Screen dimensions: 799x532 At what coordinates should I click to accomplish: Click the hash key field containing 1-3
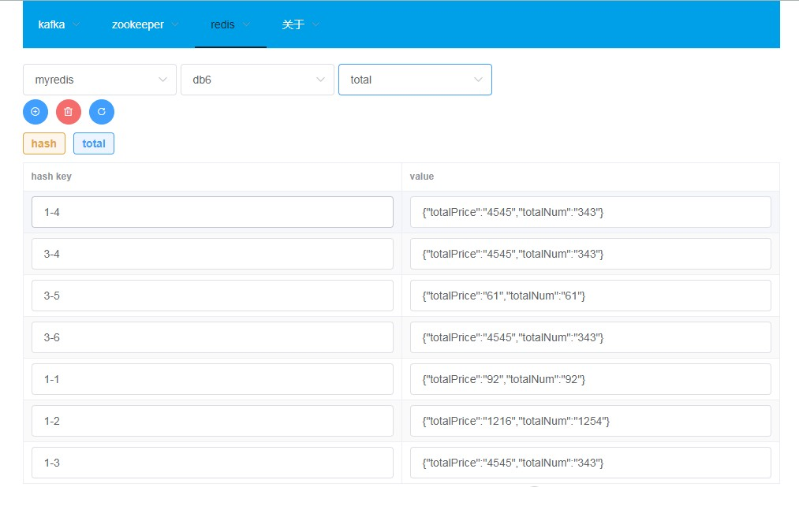(212, 463)
